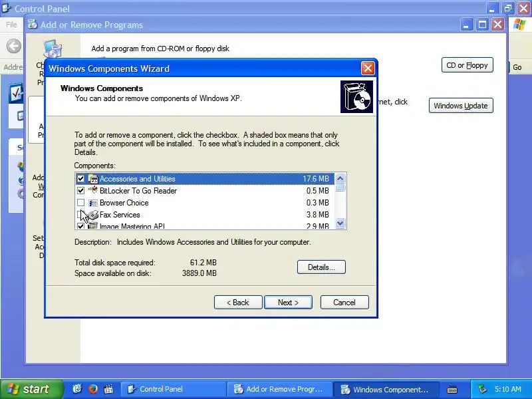Click the BitLocker To Go Reader icon
The height and width of the screenshot is (399, 532).
pyautogui.click(x=93, y=190)
